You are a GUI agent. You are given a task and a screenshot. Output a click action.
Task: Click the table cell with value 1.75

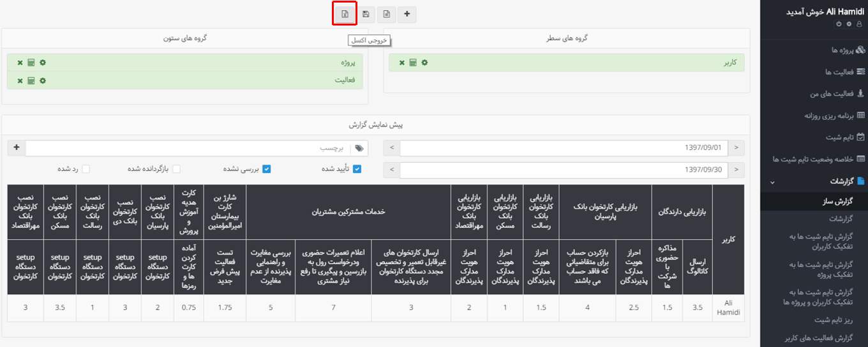pos(225,308)
